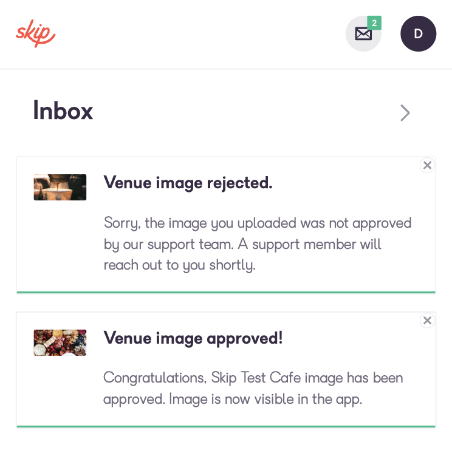
Task: Dismiss the Venue image rejected notification
Action: point(428,165)
